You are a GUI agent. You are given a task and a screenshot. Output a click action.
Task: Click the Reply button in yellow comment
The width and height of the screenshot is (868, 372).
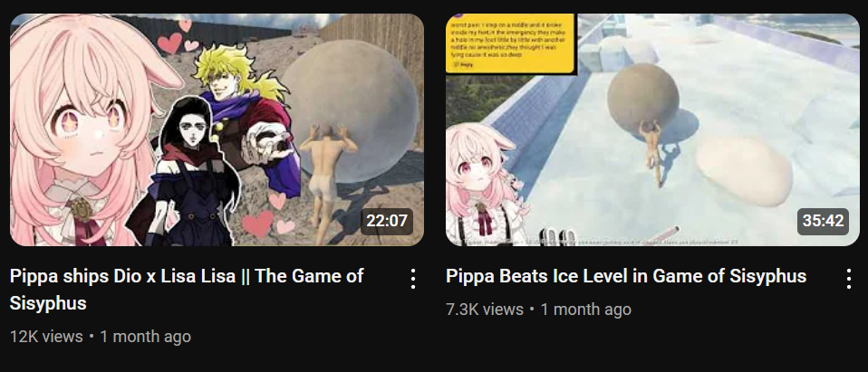click(463, 65)
